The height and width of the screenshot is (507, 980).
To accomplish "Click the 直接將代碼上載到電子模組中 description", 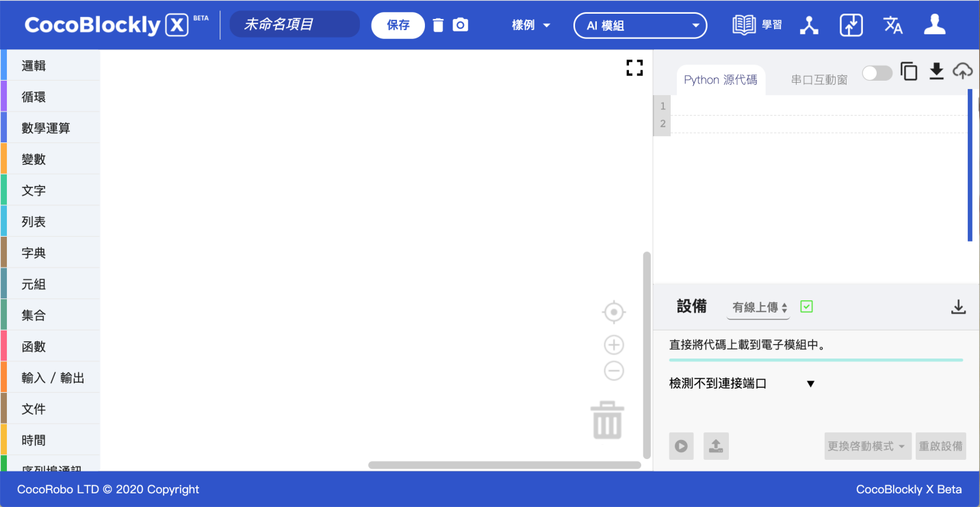I will pos(747,345).
